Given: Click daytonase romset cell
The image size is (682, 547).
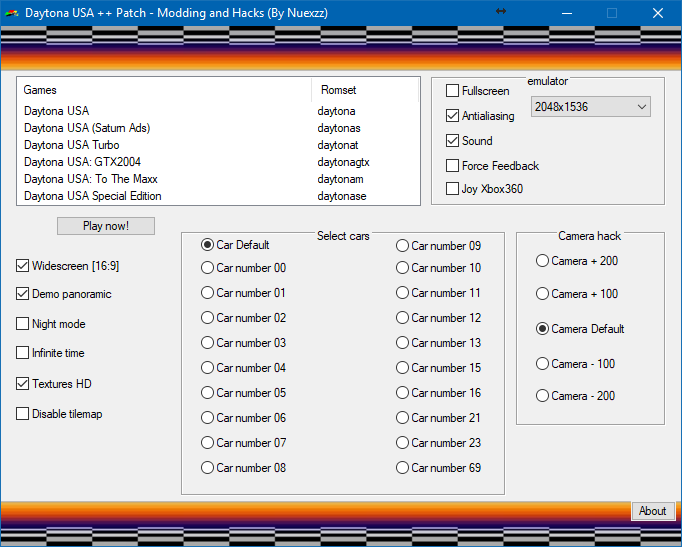Looking at the screenshot, I should click(342, 196).
